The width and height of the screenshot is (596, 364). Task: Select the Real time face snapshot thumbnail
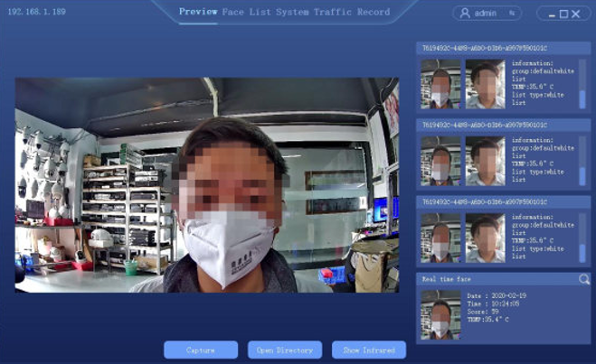click(x=440, y=314)
